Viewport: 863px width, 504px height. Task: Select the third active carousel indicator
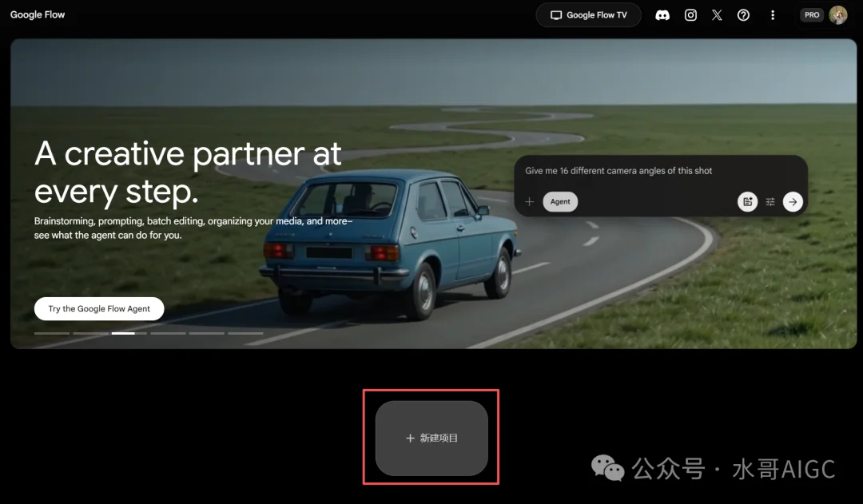(x=129, y=333)
